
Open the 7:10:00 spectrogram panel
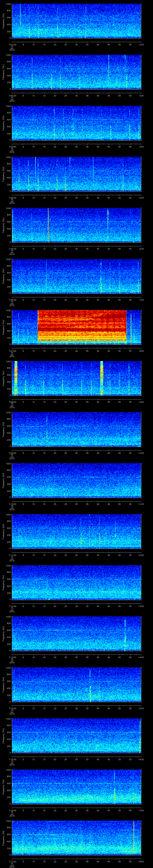pyautogui.click(x=76, y=480)
